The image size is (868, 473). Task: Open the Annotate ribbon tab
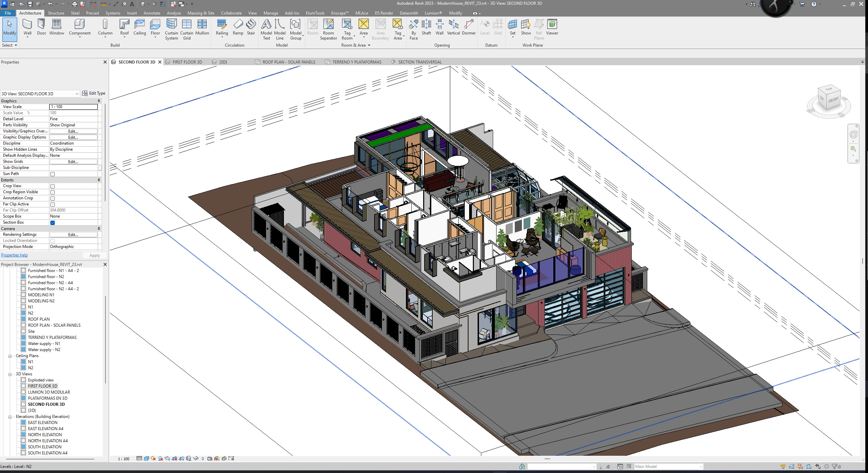[x=152, y=13]
